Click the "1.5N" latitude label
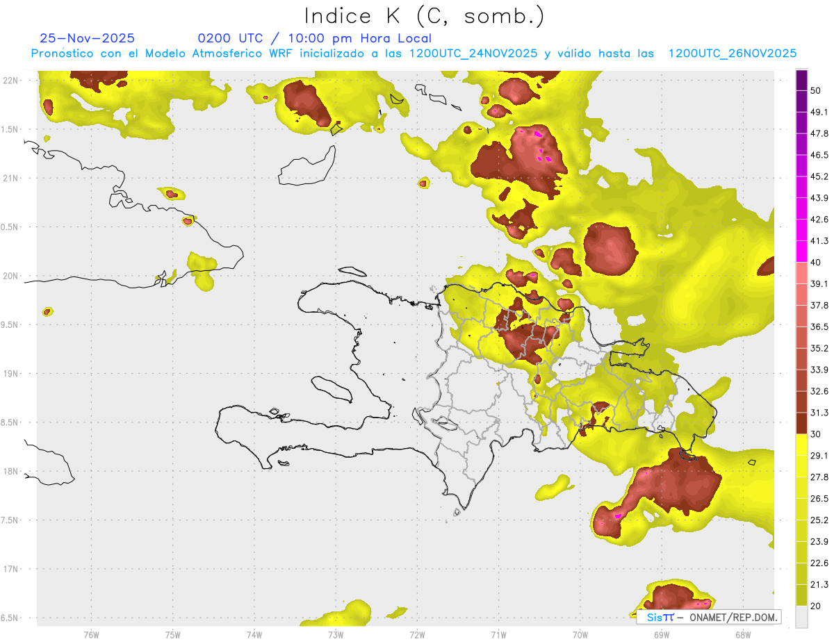The width and height of the screenshot is (834, 644). [10, 129]
